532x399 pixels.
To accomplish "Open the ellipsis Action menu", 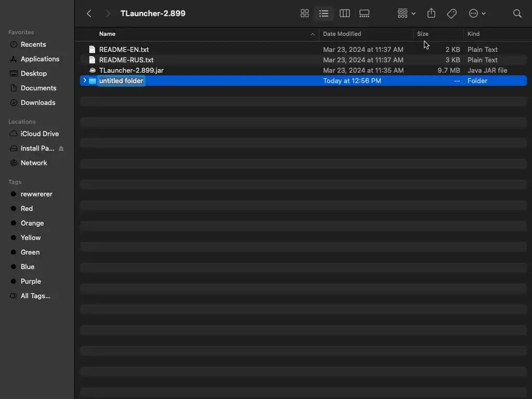I will coord(477,14).
